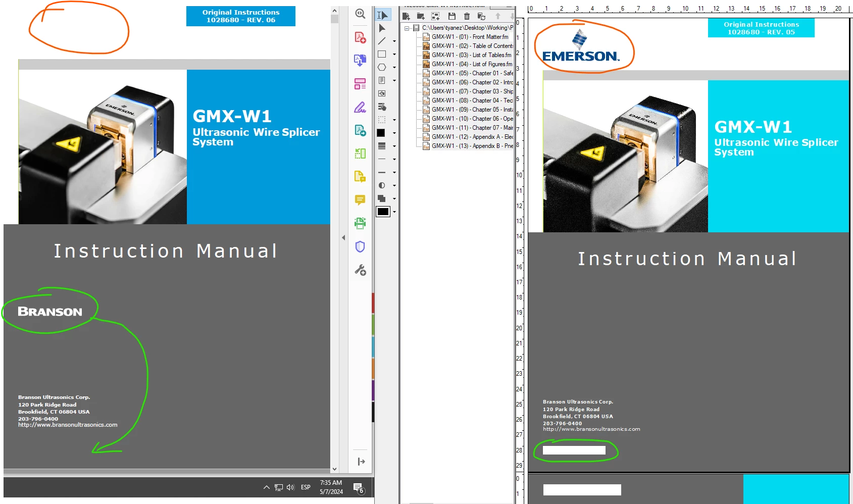Viewport: 853px width, 504px height.
Task: Collapse the Acrobat side panel triangle
Action: click(x=343, y=237)
